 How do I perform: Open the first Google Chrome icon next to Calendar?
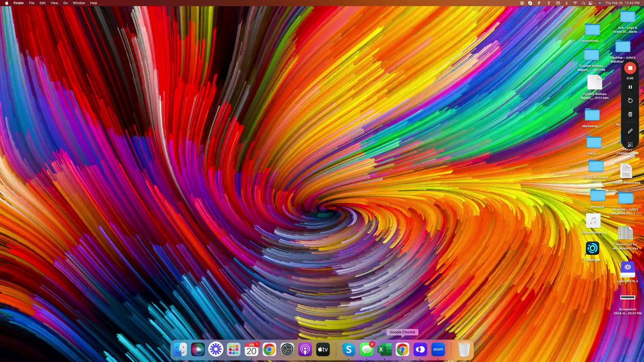(269, 349)
